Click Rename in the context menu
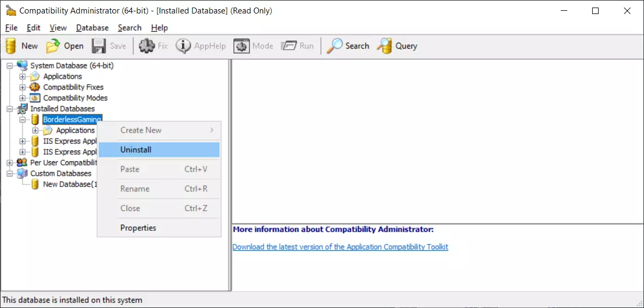Viewport: 644px width, 308px height. pos(159,189)
